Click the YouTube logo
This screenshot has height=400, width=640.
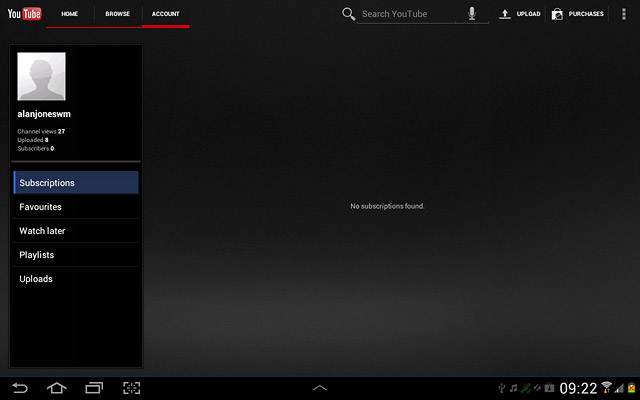click(24, 14)
